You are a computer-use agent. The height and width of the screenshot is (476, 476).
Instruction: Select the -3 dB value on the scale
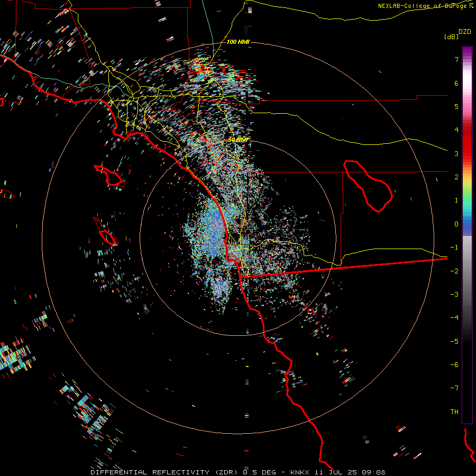pos(454,295)
